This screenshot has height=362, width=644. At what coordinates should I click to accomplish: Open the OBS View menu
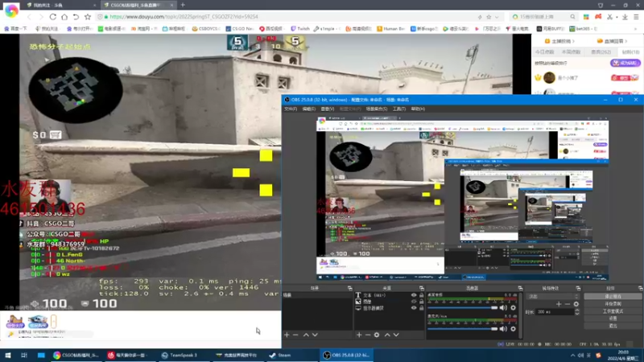(x=328, y=109)
